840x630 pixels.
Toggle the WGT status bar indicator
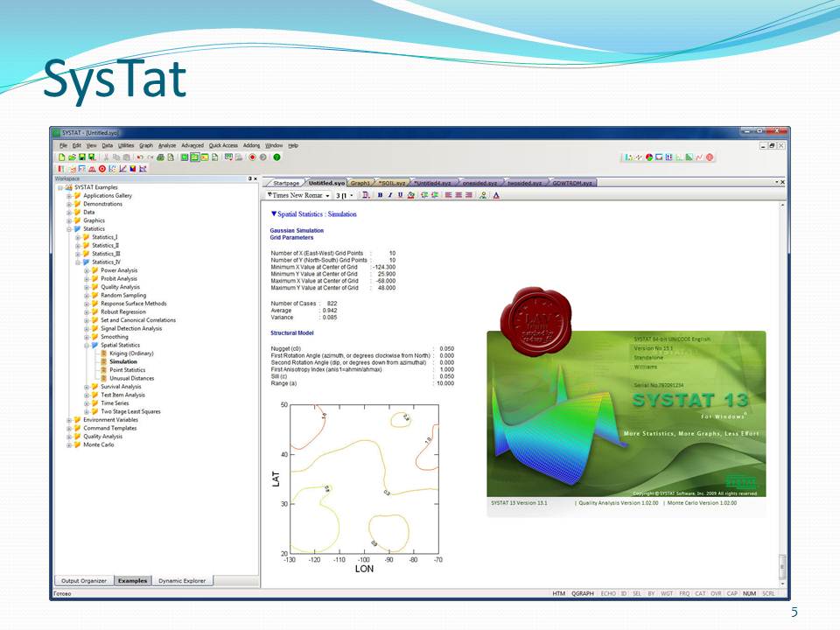click(667, 593)
